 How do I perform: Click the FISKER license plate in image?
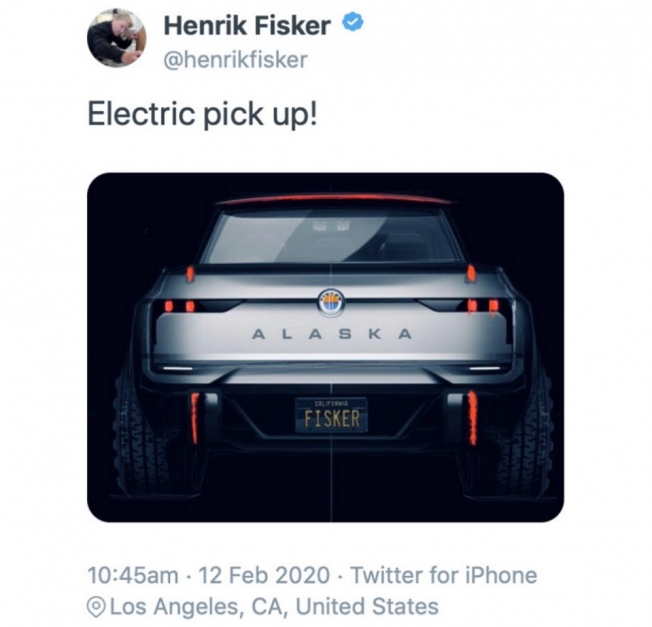pyautogui.click(x=331, y=415)
